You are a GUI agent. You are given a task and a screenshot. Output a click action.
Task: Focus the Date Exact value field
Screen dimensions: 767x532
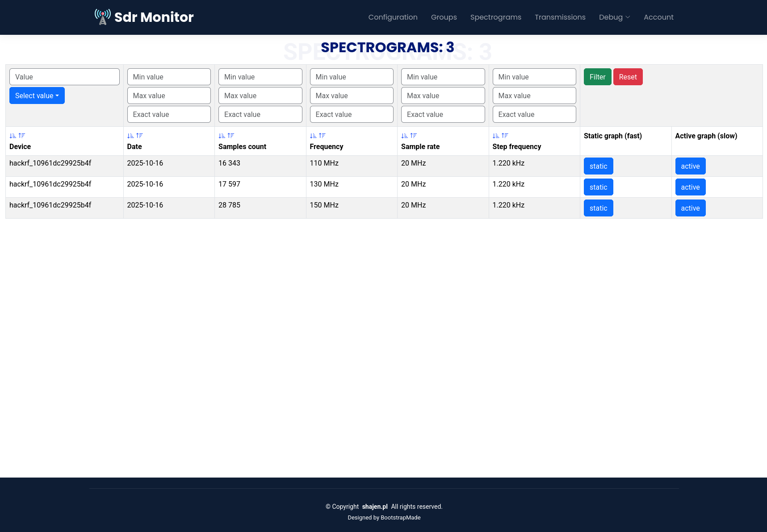169,114
